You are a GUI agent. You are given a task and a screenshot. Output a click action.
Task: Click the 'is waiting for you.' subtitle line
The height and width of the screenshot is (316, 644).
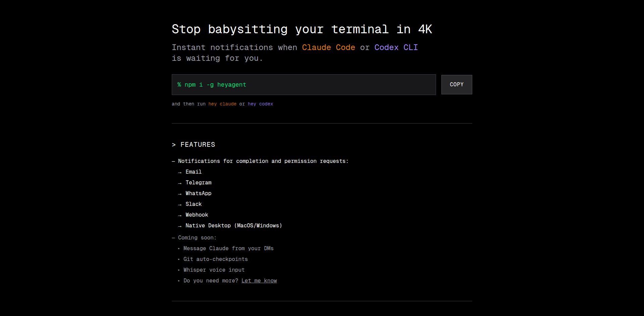tap(217, 58)
